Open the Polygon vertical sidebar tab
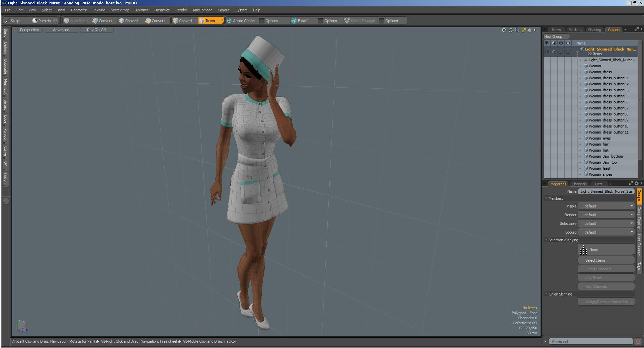Viewport: 644px width, 348px height. point(5,135)
